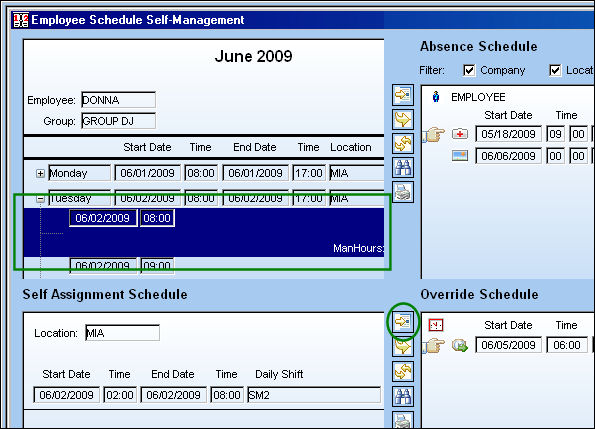Click Self Assignment start date 06/02/2009

[66, 395]
